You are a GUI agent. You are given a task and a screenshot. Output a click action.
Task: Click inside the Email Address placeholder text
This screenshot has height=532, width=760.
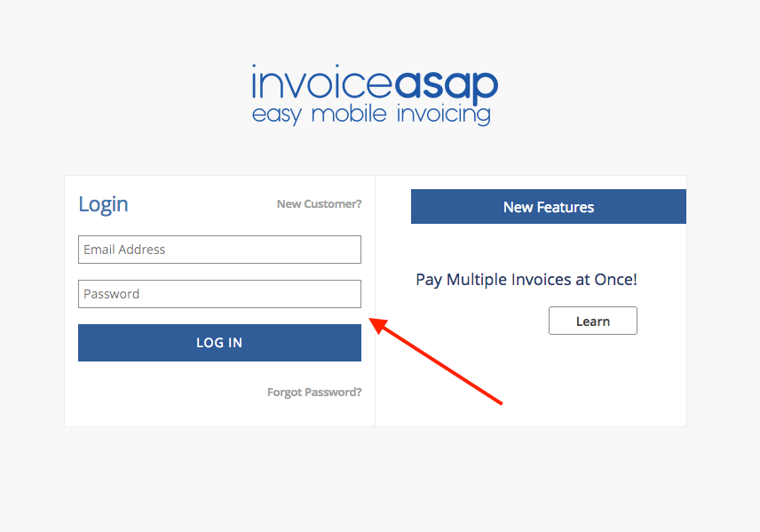tap(124, 250)
